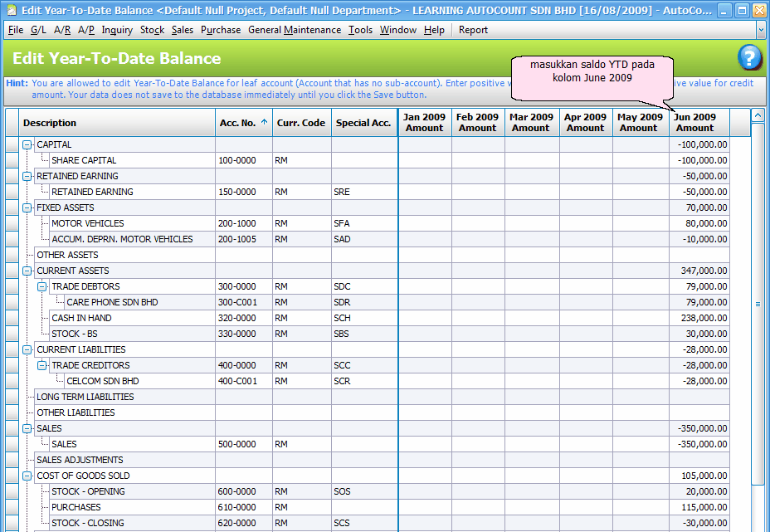This screenshot has width=770, height=532.
Task: Collapse the TRADE DEBTORS sub-group
Action: coord(42,286)
